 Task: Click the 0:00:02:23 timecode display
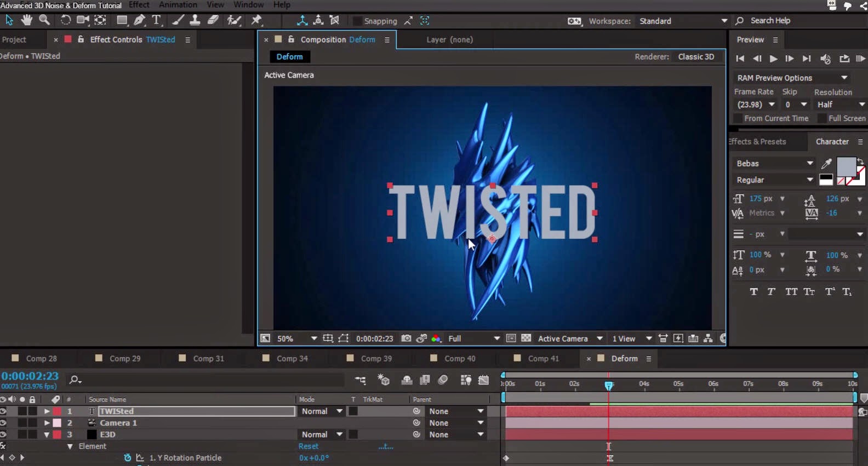coord(30,376)
